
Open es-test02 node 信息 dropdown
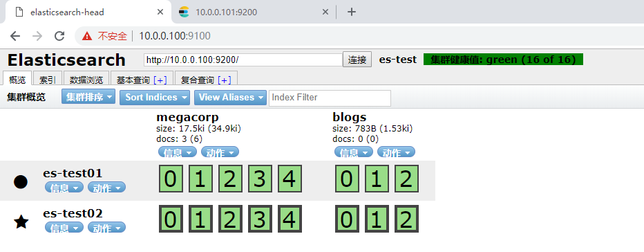point(64,227)
